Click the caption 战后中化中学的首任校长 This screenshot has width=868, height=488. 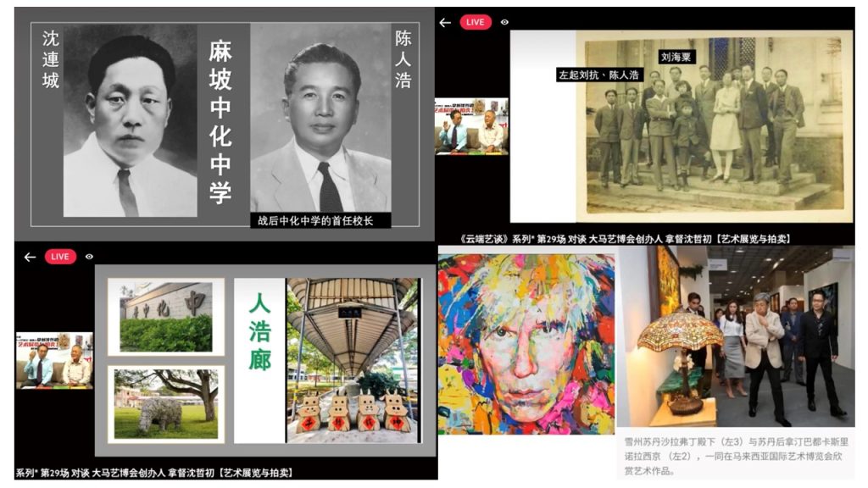pos(315,221)
